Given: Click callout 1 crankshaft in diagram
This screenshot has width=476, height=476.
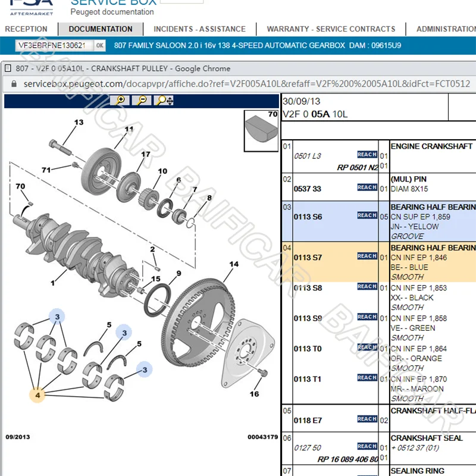Looking at the screenshot, I should 52,283.
